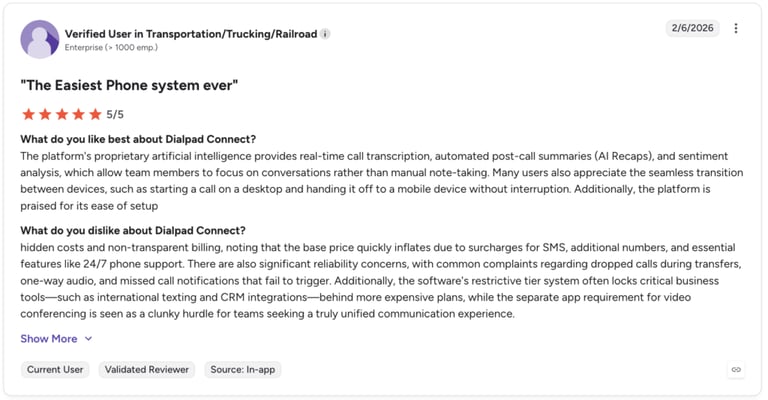Viewport: 768px width, 400px height.
Task: Click the second rating star
Action: 45,115
